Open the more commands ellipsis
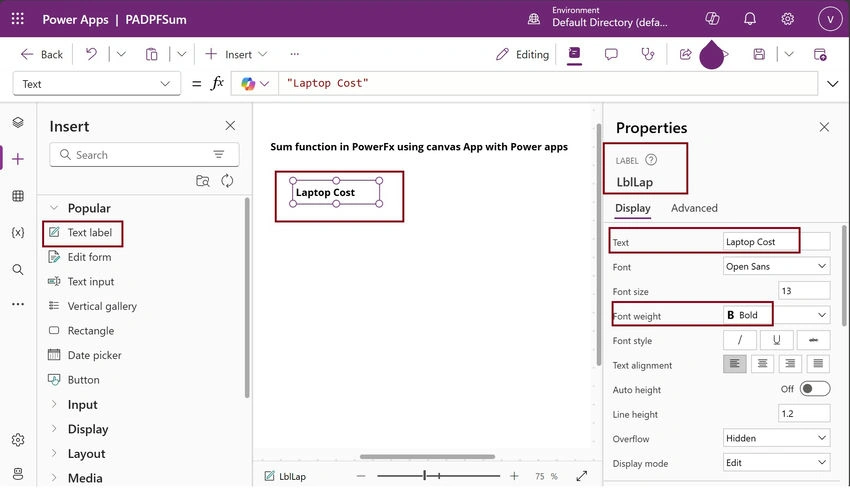850x489 pixels. pyautogui.click(x=294, y=54)
